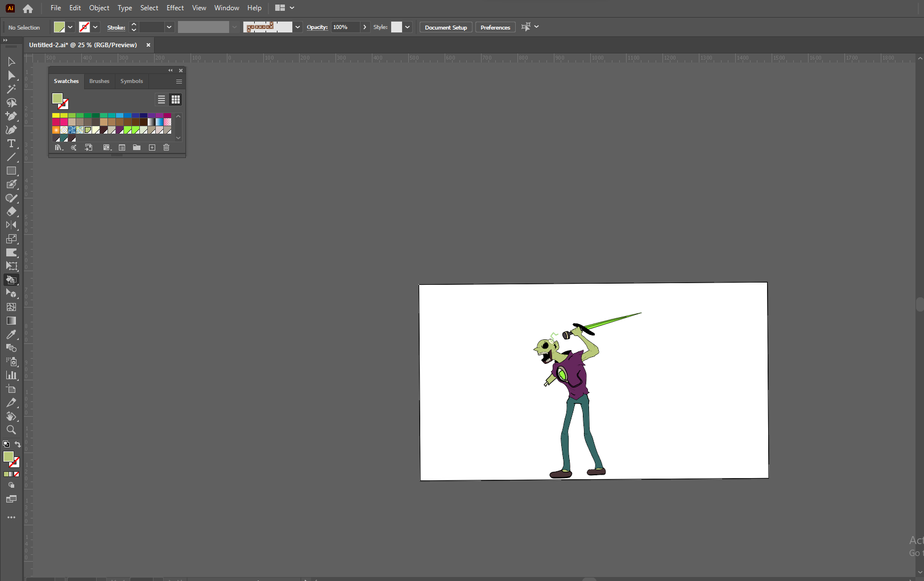Select the Scale tool

(x=11, y=239)
